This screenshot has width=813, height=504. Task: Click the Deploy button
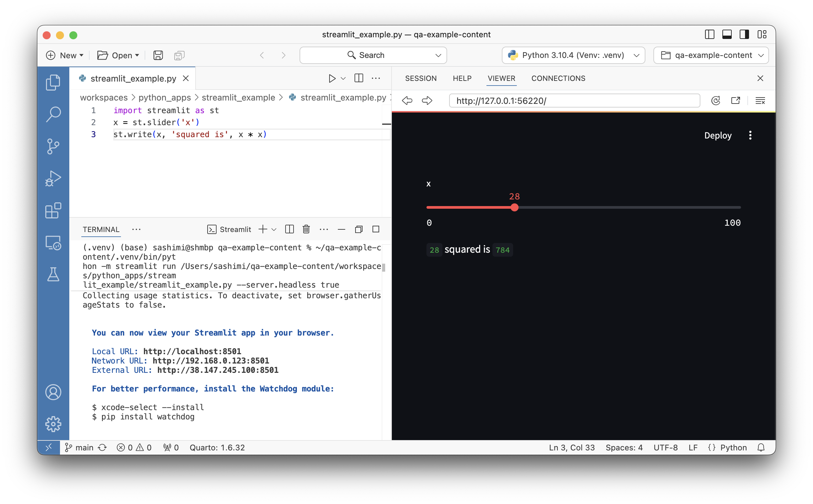pyautogui.click(x=718, y=135)
